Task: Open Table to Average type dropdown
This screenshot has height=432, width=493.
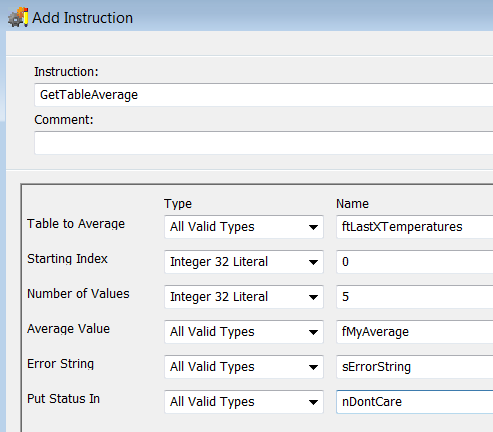Action: click(x=244, y=227)
